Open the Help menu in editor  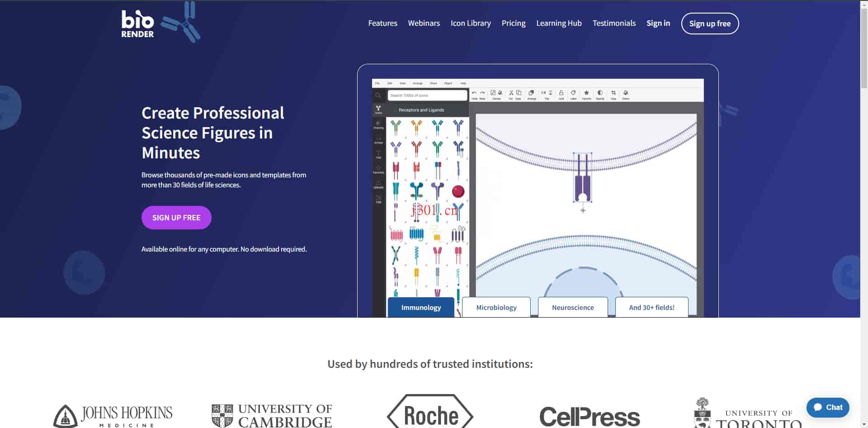pyautogui.click(x=463, y=83)
